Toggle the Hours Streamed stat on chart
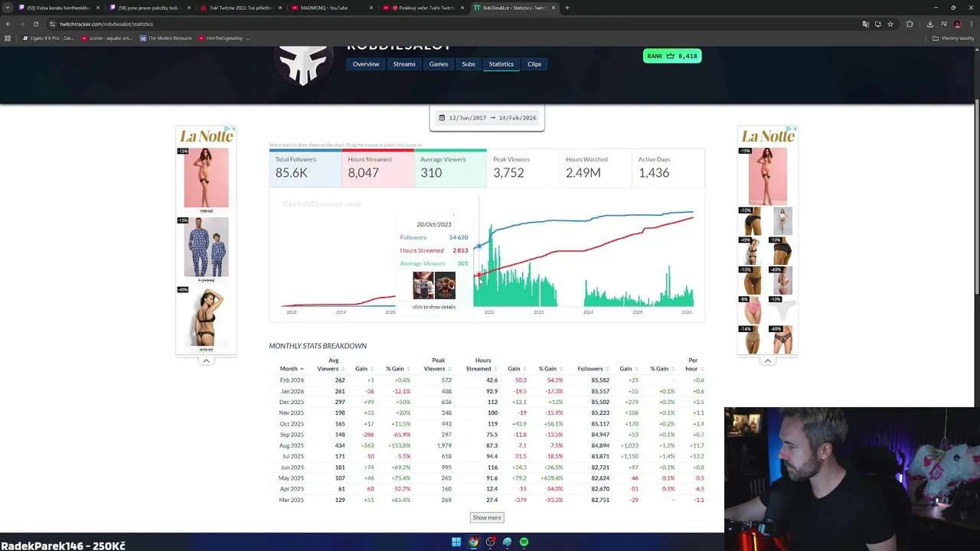Image resolution: width=980 pixels, height=551 pixels. click(x=377, y=168)
